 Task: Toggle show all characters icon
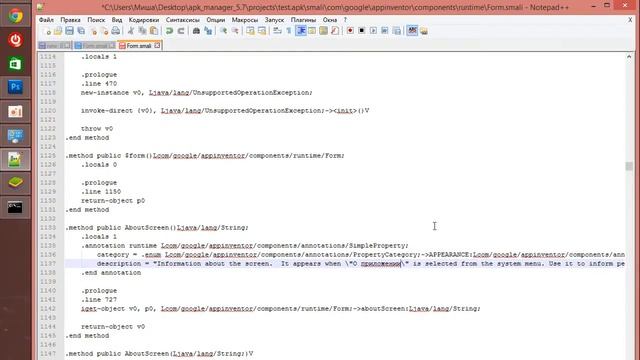click(x=289, y=31)
